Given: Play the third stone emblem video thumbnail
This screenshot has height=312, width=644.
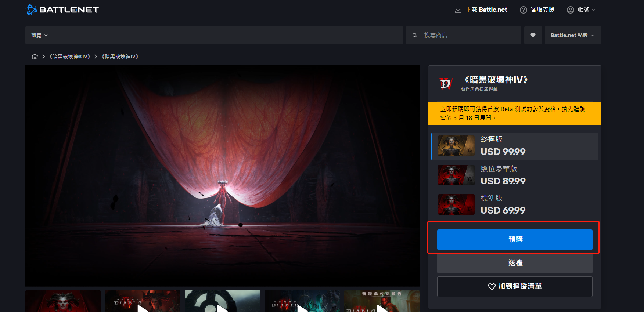Looking at the screenshot, I should [222, 301].
